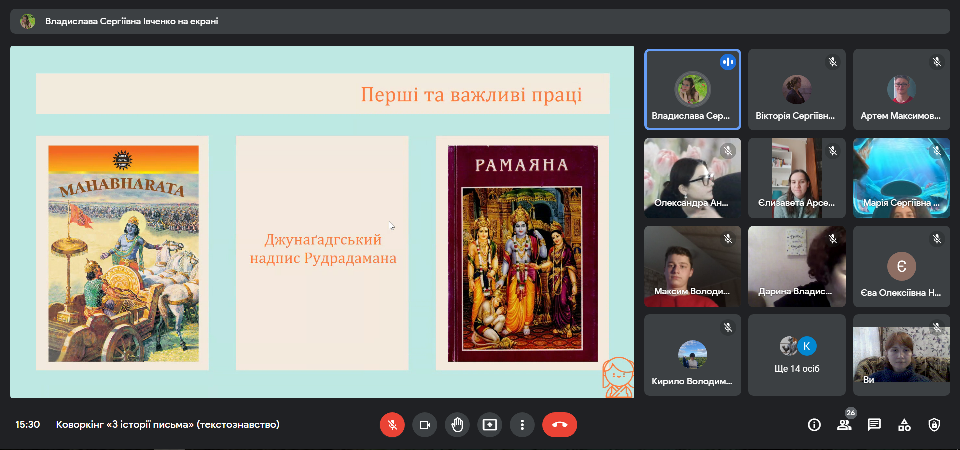Click muted mic icon on Артем Максимов's tile
The width and height of the screenshot is (960, 450).
(x=937, y=62)
